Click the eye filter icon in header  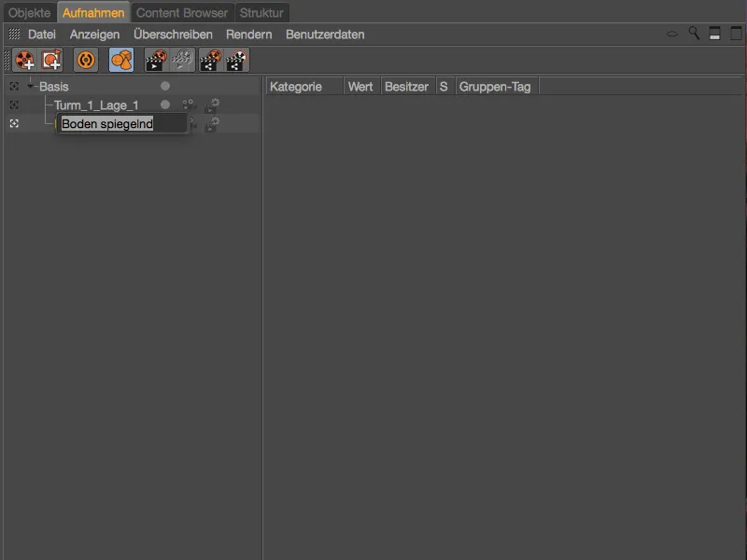[x=672, y=34]
